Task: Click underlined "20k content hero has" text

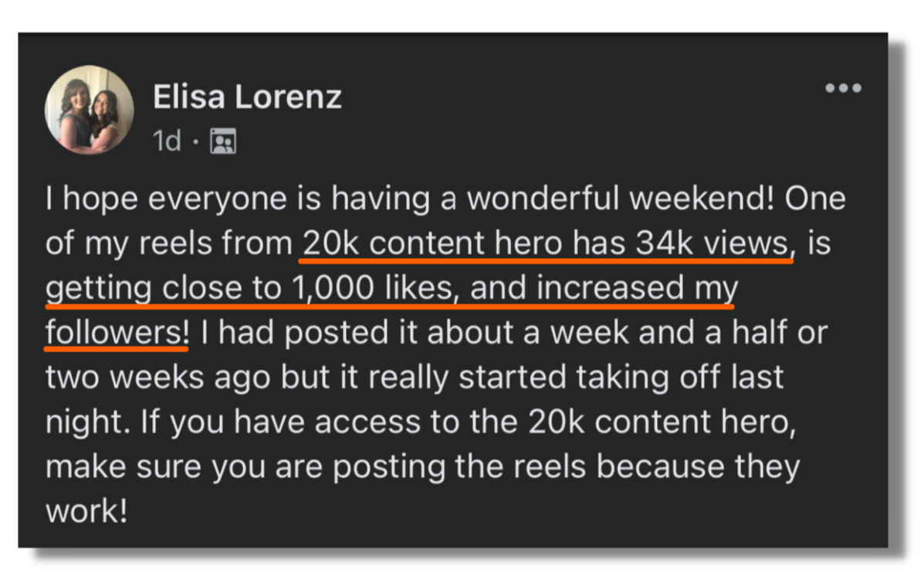Action: (x=464, y=243)
